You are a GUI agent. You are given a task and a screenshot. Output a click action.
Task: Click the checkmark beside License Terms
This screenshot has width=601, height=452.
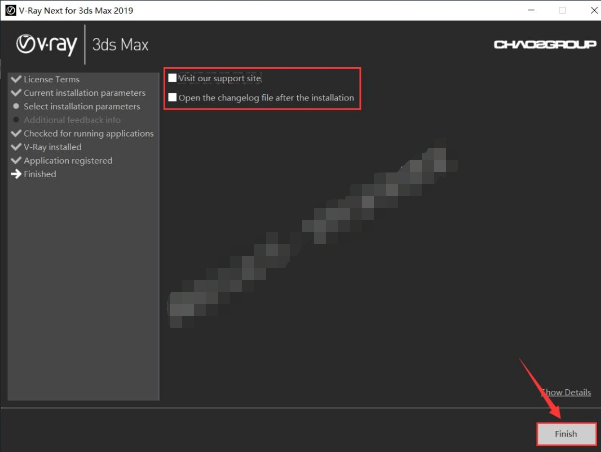tap(15, 79)
